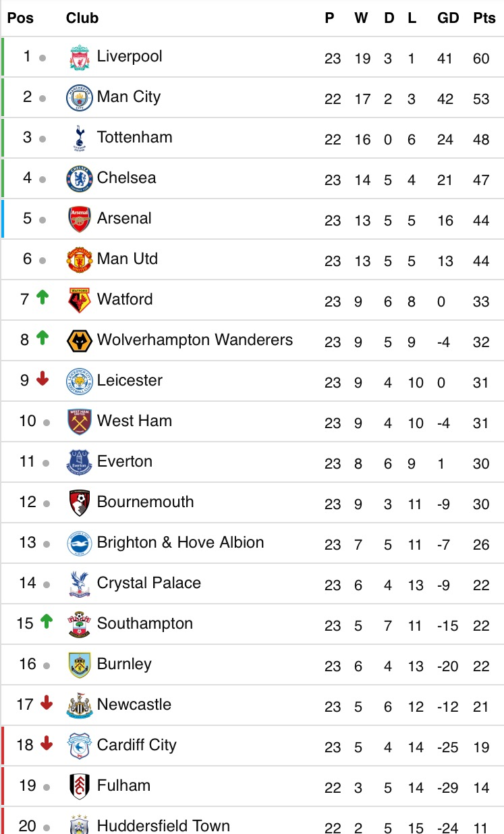Open the Everton club link
504x834 pixels.
pos(124,461)
